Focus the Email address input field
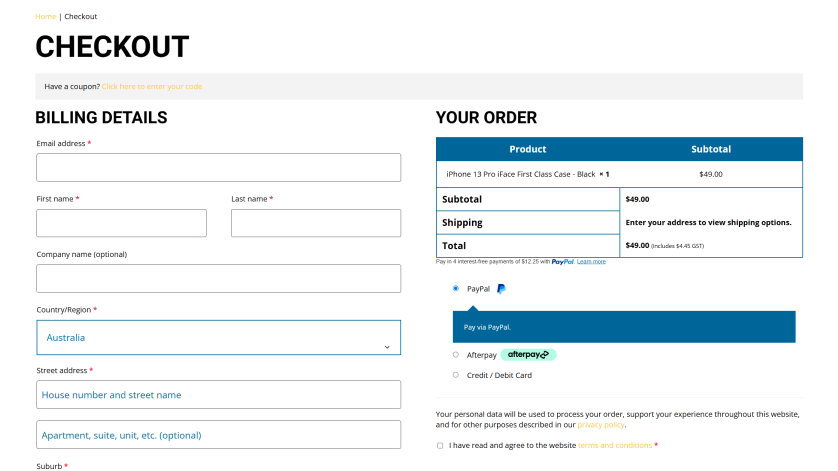The height and width of the screenshot is (471, 838). (219, 167)
